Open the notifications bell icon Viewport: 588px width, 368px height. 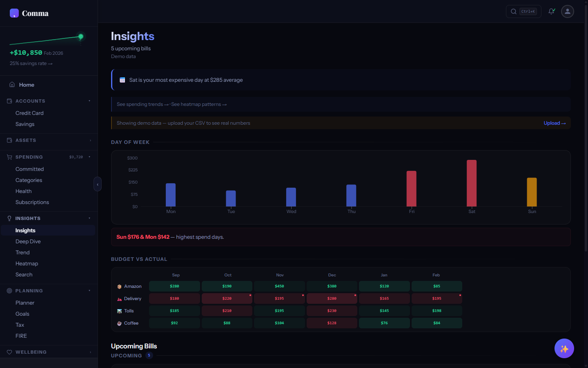551,11
